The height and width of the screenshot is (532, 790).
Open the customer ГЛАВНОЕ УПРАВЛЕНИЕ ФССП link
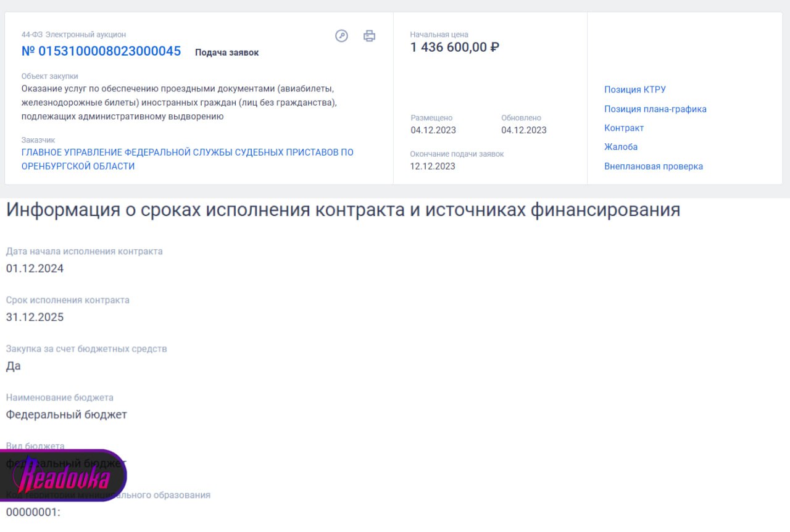187,159
